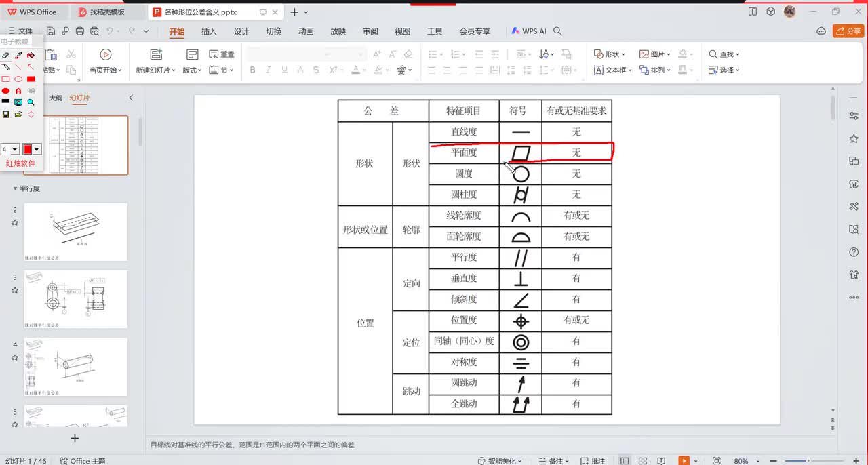Start slideshow with orange play button
868x465 pixels.
pyautogui.click(x=684, y=461)
